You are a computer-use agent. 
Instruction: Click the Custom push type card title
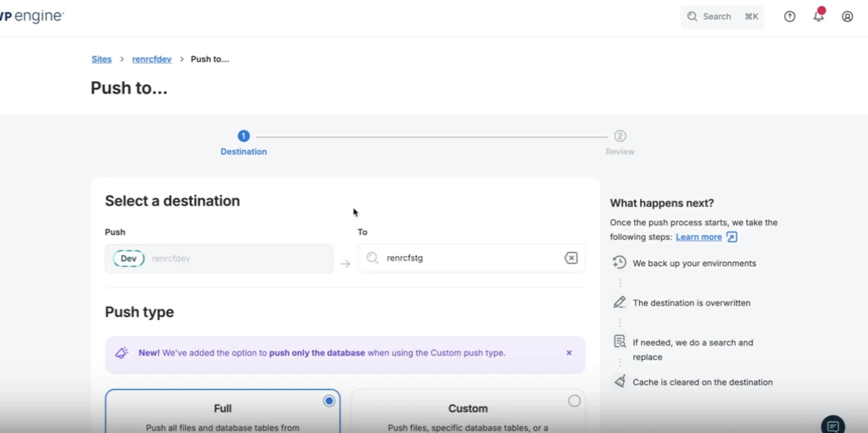tap(468, 408)
